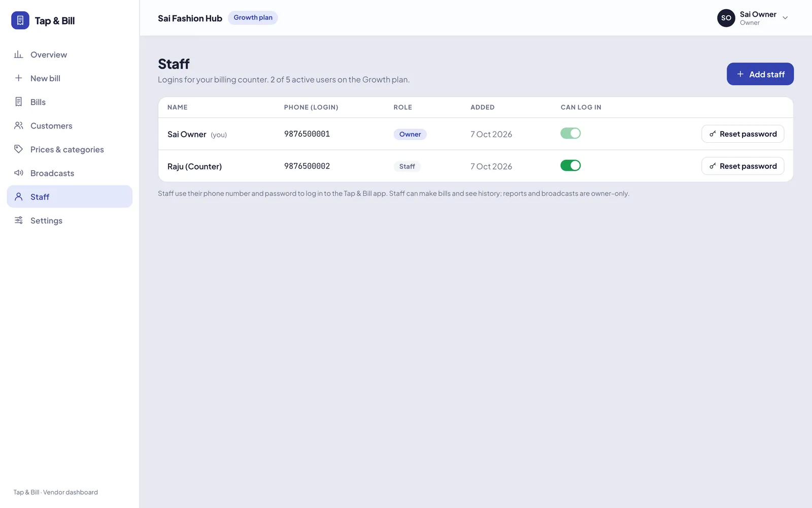Click the Settings sliders icon
This screenshot has height=508, width=812.
pos(19,220)
